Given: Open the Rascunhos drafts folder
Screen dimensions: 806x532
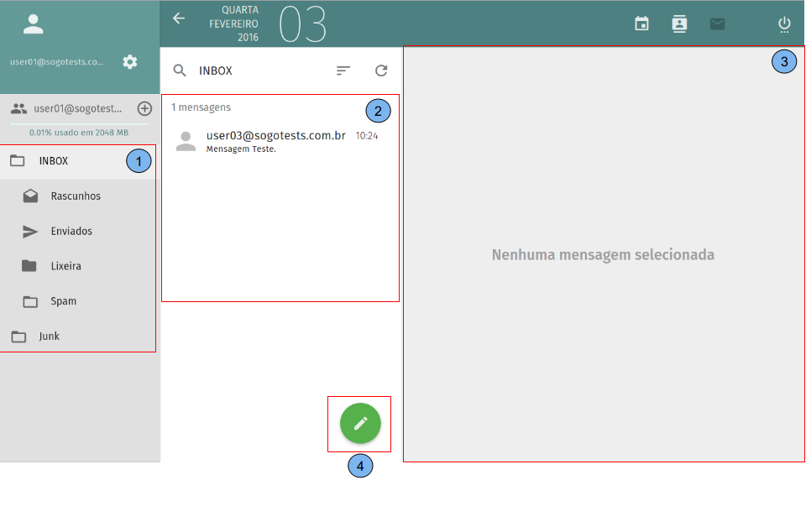Looking at the screenshot, I should point(76,196).
